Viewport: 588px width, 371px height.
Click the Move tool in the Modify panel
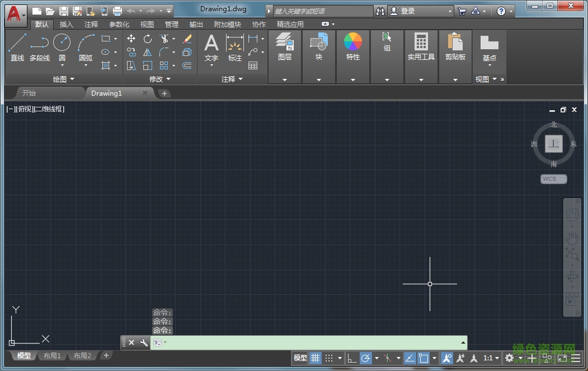[130, 37]
